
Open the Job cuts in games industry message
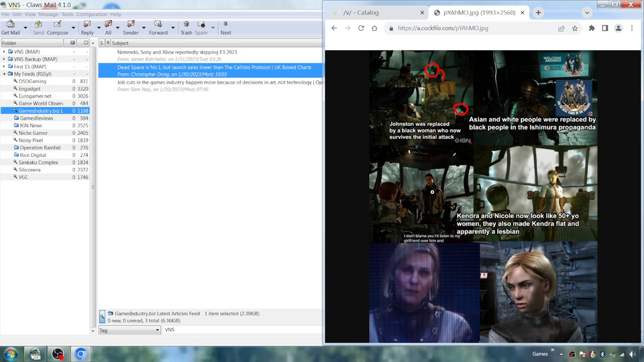point(210,85)
